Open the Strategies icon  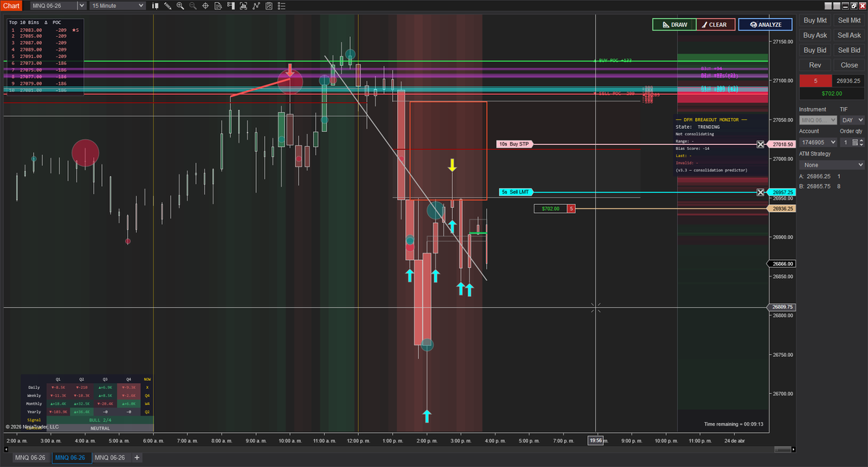269,6
